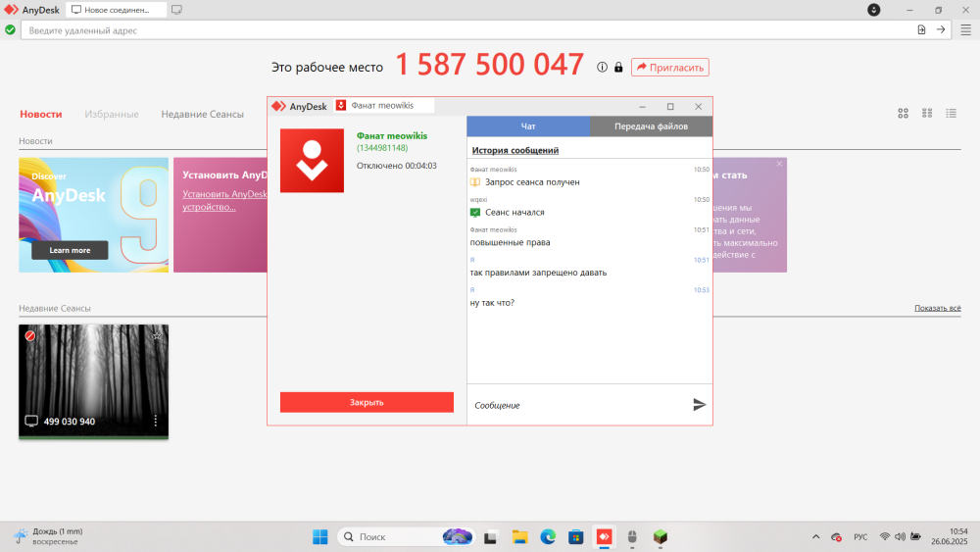Open the info icon next to workplace ID
980x552 pixels.
click(x=602, y=67)
